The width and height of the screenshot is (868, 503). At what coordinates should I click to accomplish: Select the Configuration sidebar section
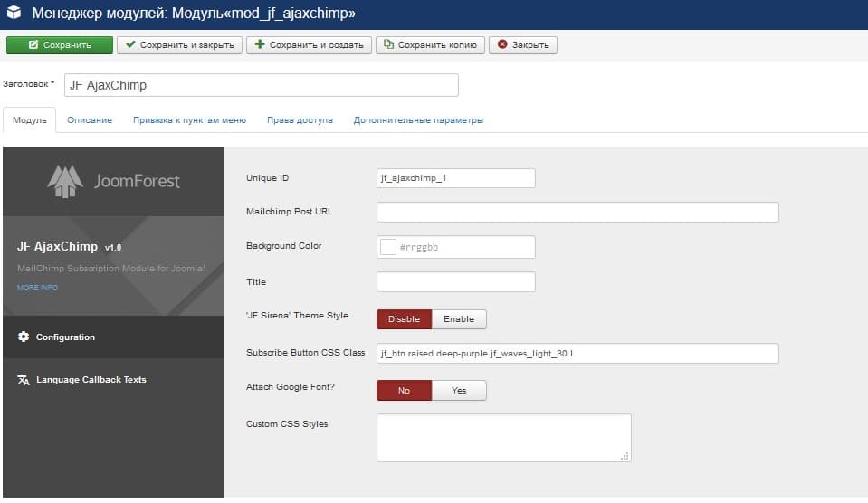point(113,337)
